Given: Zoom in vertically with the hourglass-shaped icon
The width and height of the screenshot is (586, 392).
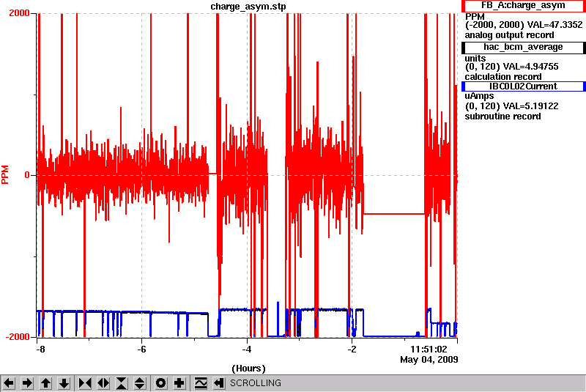Looking at the screenshot, I should pos(122,383).
